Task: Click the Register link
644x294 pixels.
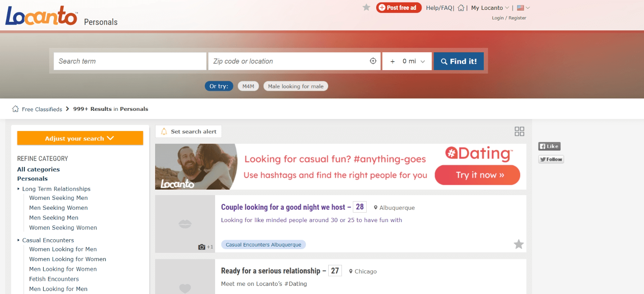Action: tap(517, 18)
